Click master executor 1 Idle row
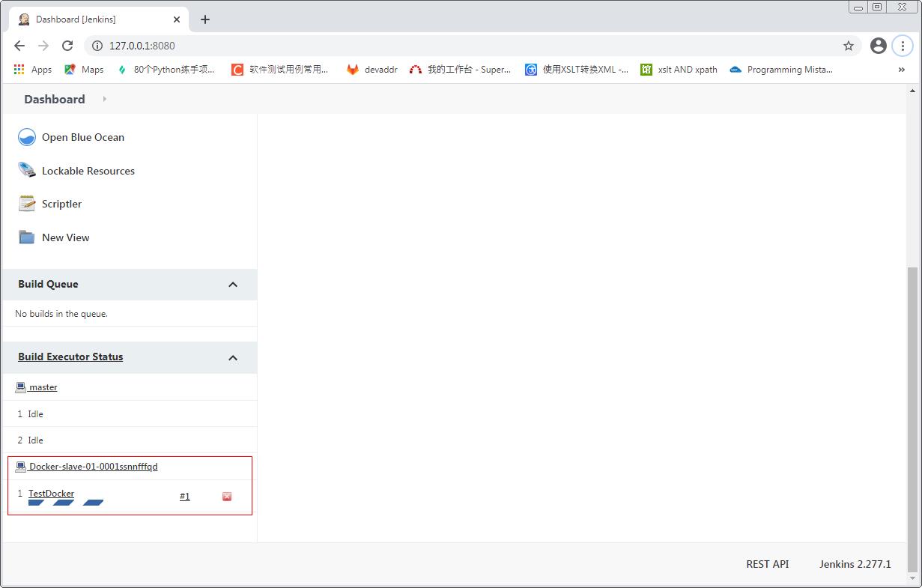The height and width of the screenshot is (588, 922). [130, 413]
